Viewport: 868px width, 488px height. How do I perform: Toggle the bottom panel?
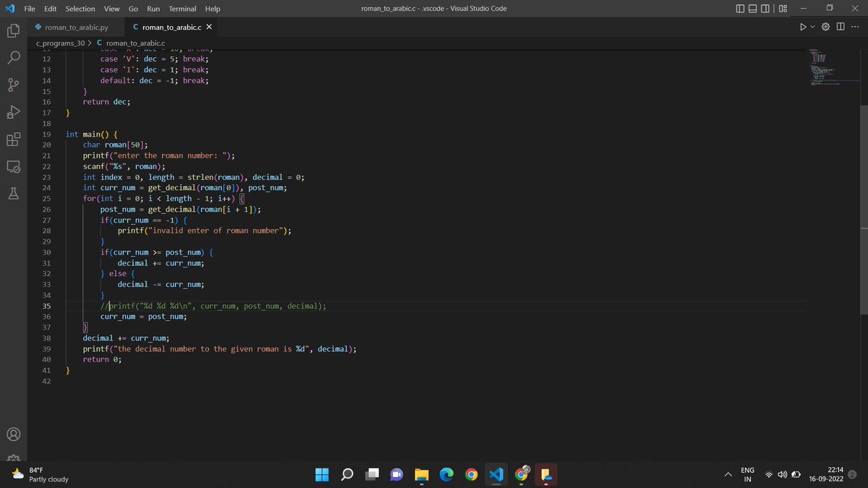[x=753, y=9]
